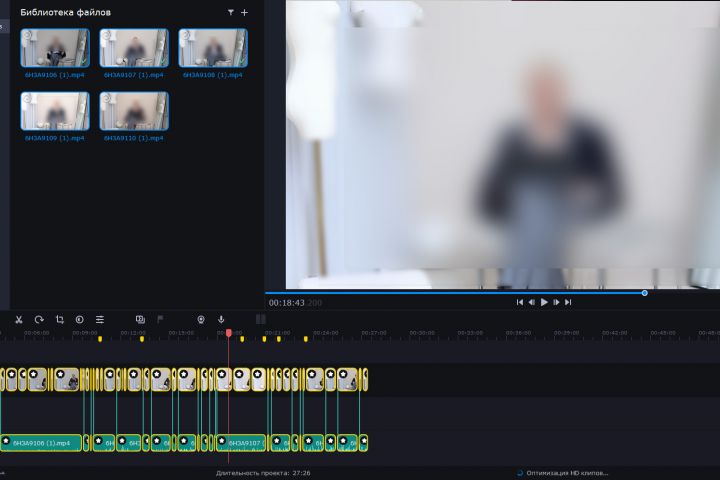Click the 'Длительность проекта: 27:26' status text
This screenshot has height=480, width=720.
pyautogui.click(x=263, y=473)
